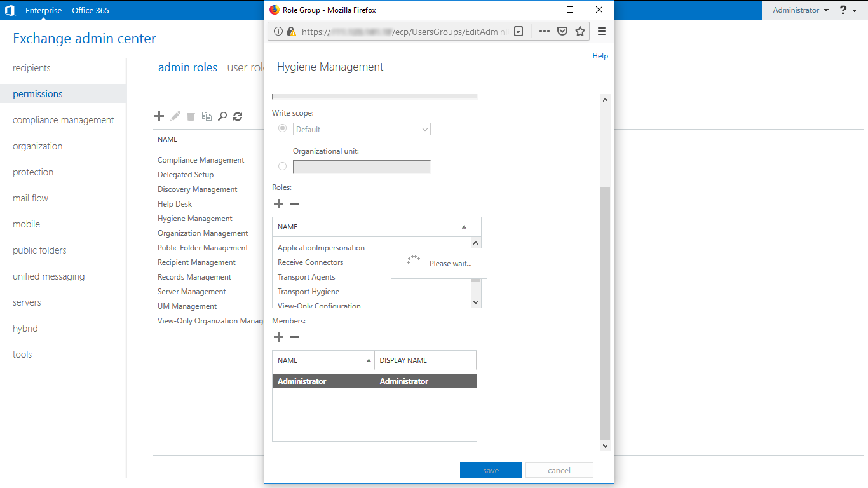Click the remove role minus icon under Roles
Screen dimensions: 868x488
coord(295,204)
